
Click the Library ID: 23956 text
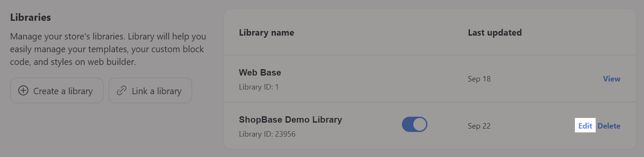267,134
